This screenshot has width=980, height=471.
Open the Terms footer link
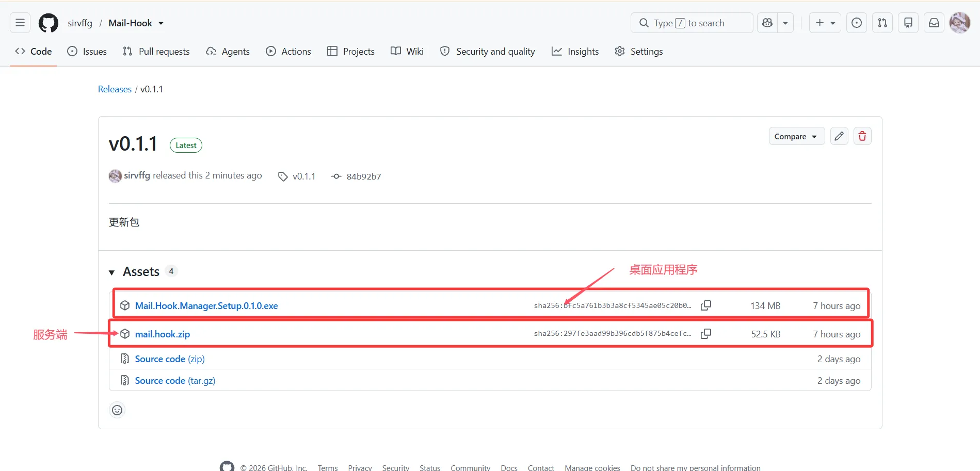click(x=328, y=467)
